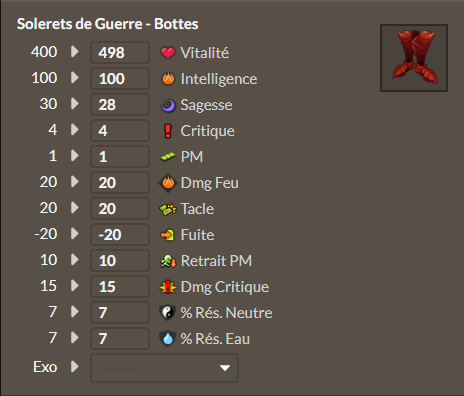This screenshot has width=464, height=396.
Task: Click the yin-yang Rés. Neutre icon
Action: tap(168, 313)
